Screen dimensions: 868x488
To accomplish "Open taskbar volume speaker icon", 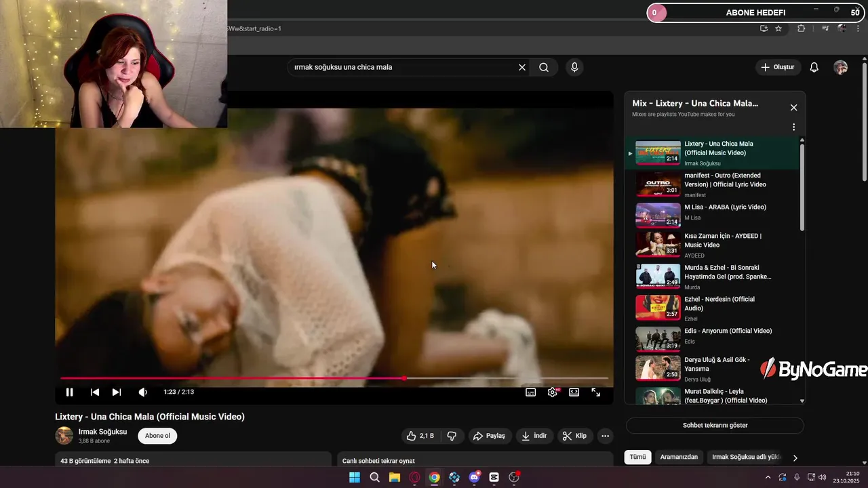I will pyautogui.click(x=822, y=477).
